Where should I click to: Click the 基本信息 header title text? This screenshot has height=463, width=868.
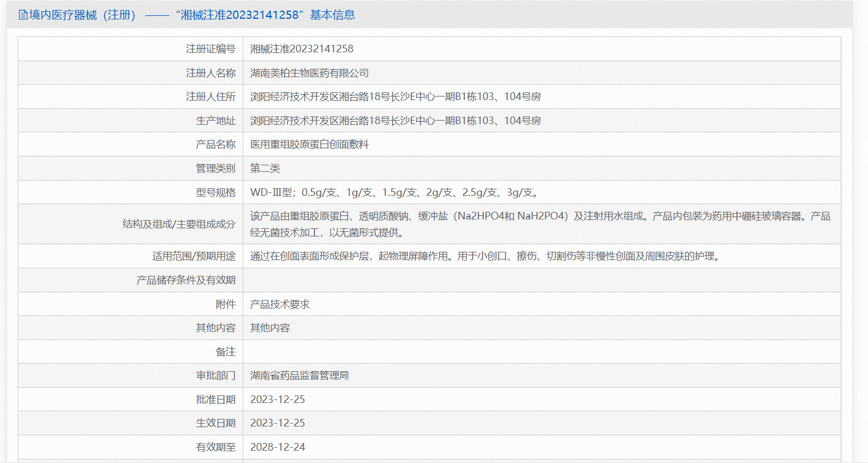[x=187, y=15]
